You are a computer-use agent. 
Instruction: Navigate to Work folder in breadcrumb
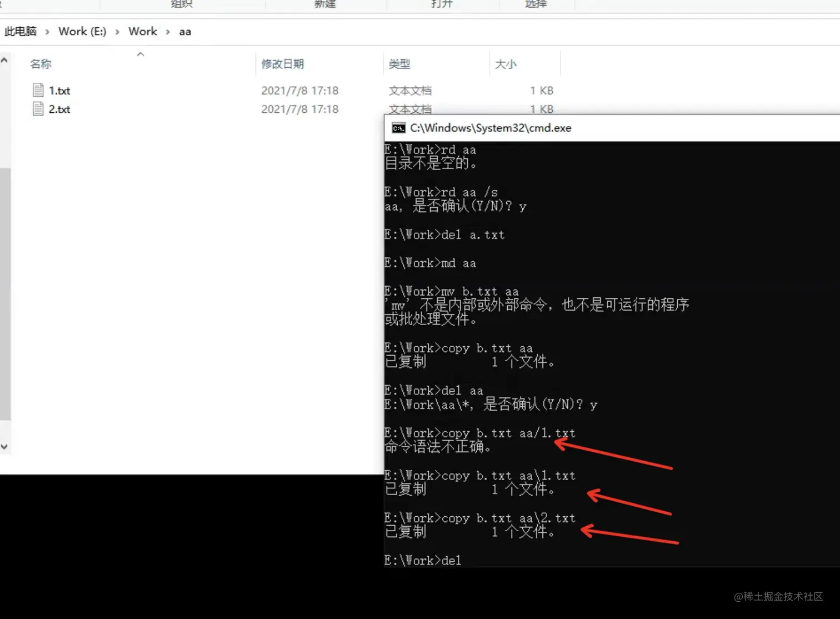143,32
